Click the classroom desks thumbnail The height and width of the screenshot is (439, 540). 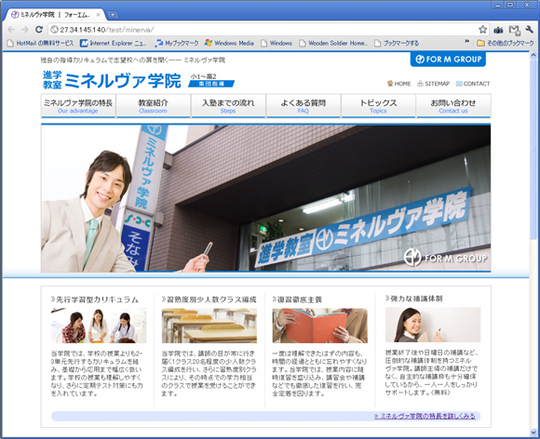tap(209, 326)
